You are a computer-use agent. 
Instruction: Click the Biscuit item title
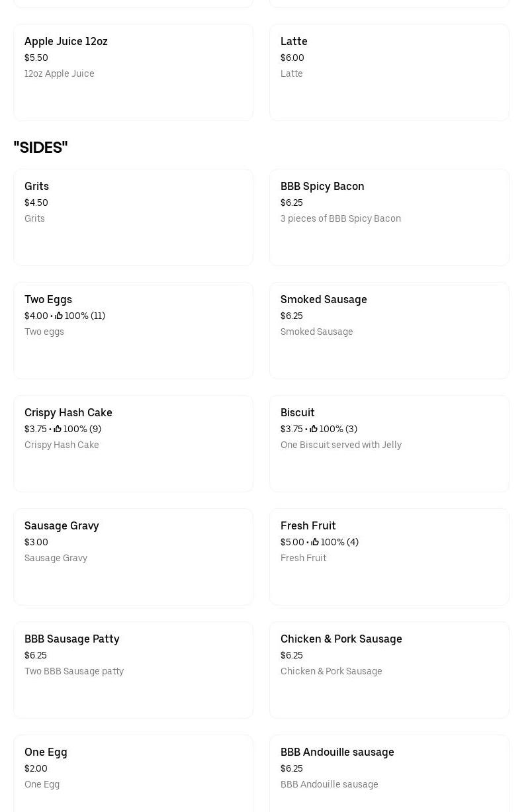pyautogui.click(x=298, y=413)
